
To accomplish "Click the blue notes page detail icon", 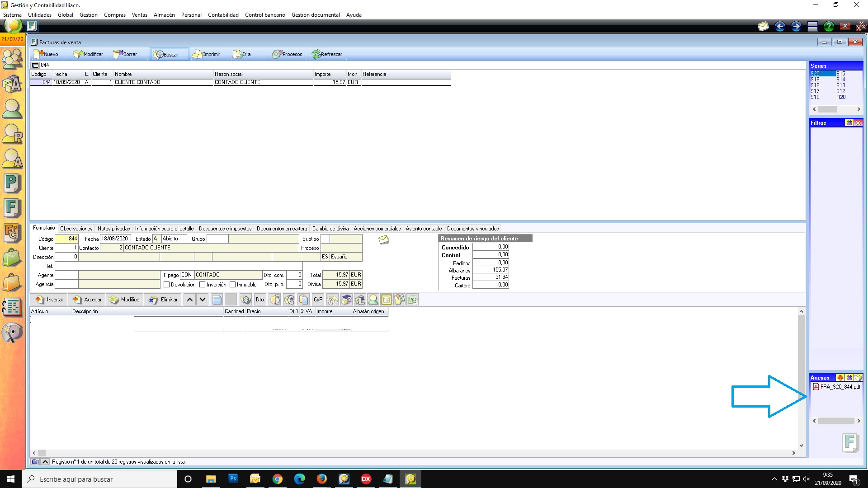I will pos(217,300).
